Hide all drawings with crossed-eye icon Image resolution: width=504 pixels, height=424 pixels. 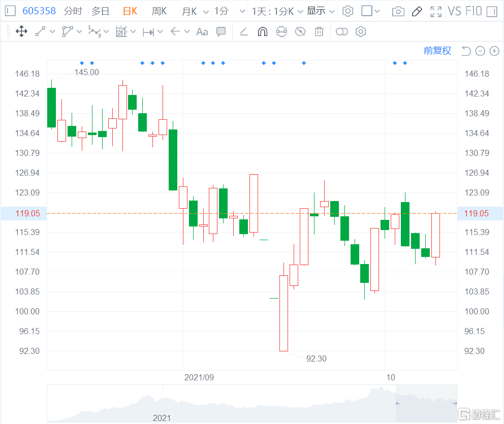pyautogui.click(x=300, y=31)
